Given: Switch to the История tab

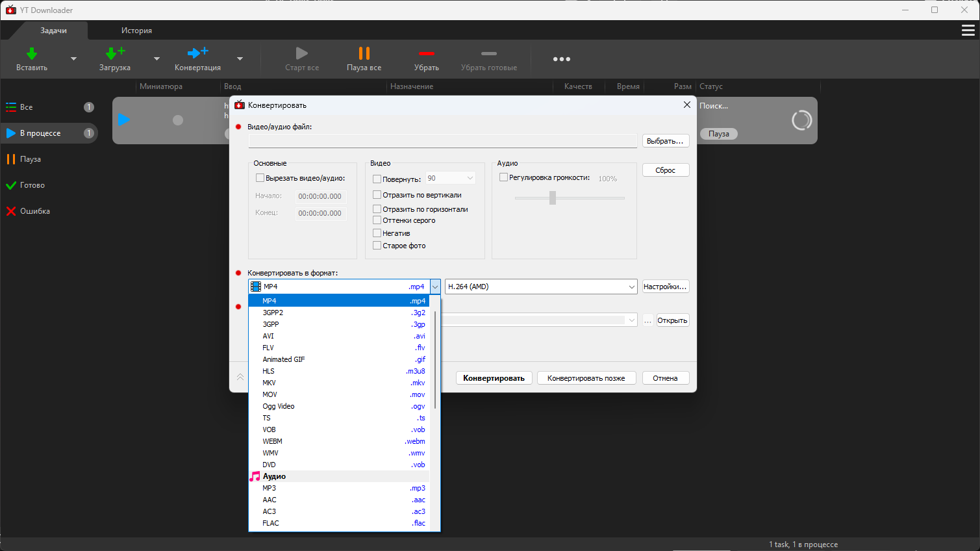Looking at the screenshot, I should [136, 31].
